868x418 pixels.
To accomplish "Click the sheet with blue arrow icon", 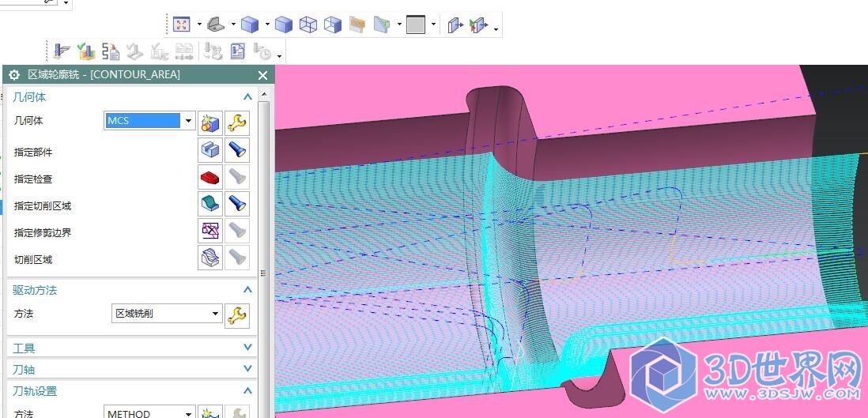I will tap(455, 24).
